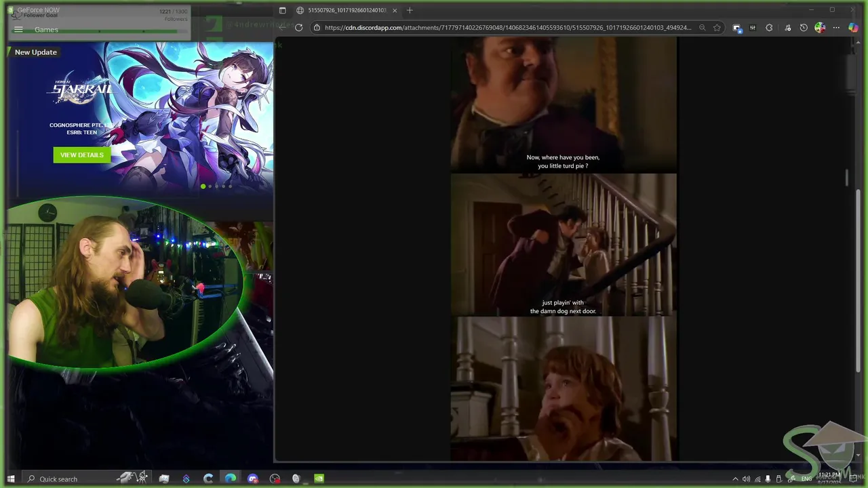
Task: Open the GeForce NOW hamburger menu
Action: click(18, 30)
